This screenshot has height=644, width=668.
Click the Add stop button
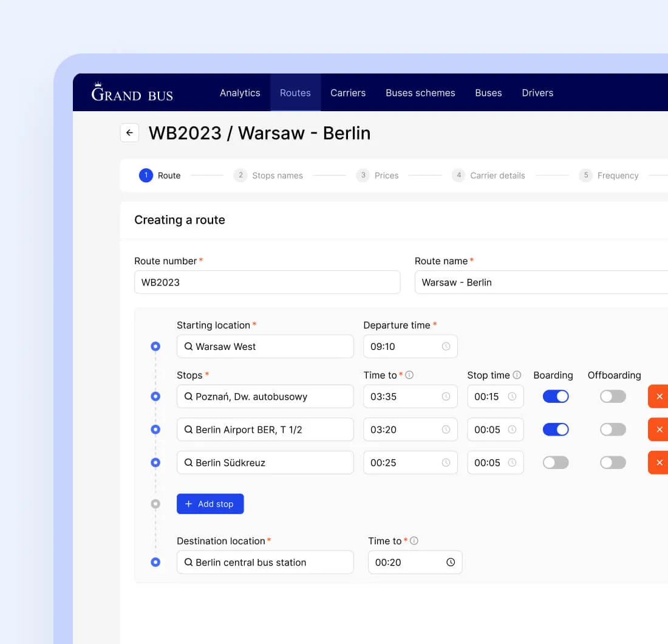pyautogui.click(x=210, y=504)
